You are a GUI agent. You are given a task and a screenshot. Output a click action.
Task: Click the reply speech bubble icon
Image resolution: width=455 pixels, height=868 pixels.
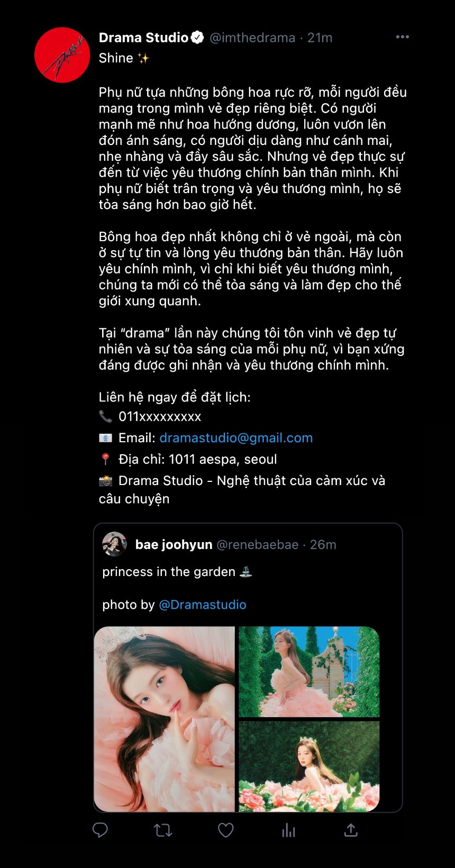(x=100, y=830)
